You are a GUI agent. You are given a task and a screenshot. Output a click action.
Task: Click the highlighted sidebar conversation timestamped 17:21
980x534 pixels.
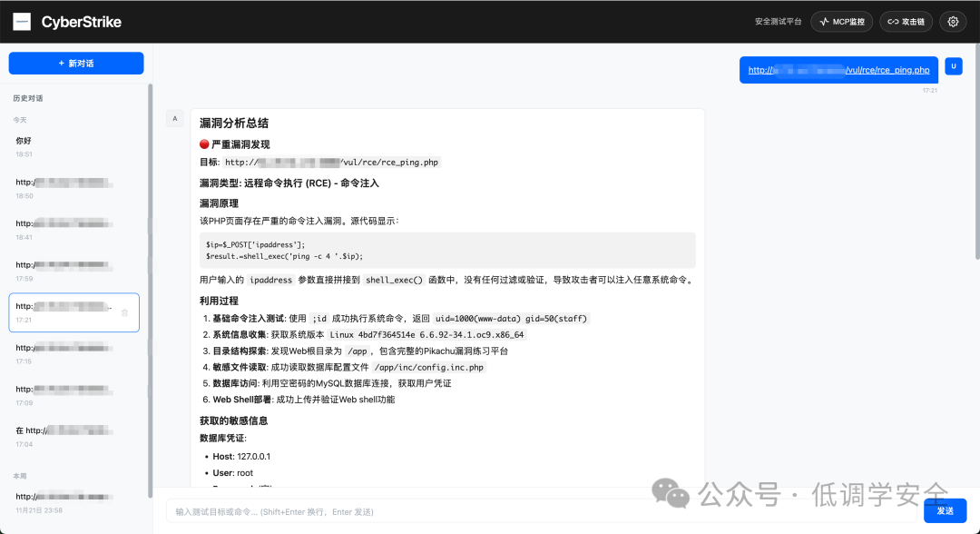tap(73, 312)
